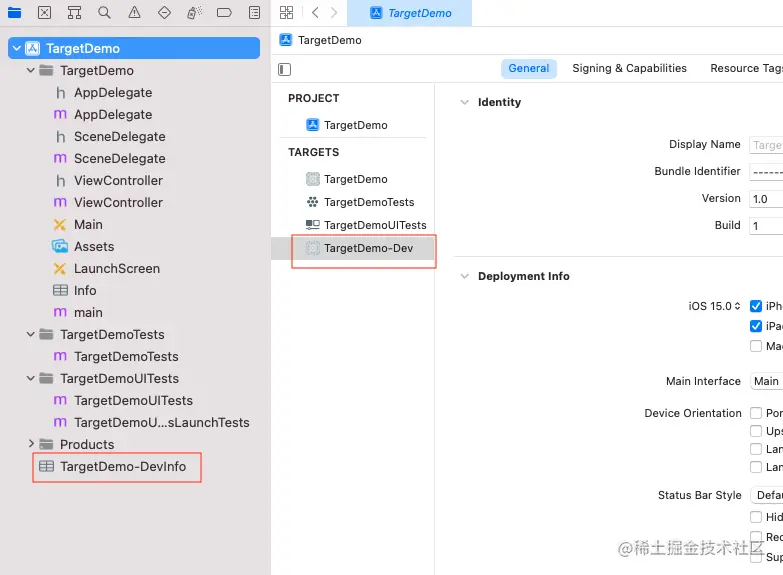Select TargetDemo project icon in breadcrumb bar
Screen dimensions: 783x575
(x=286, y=40)
